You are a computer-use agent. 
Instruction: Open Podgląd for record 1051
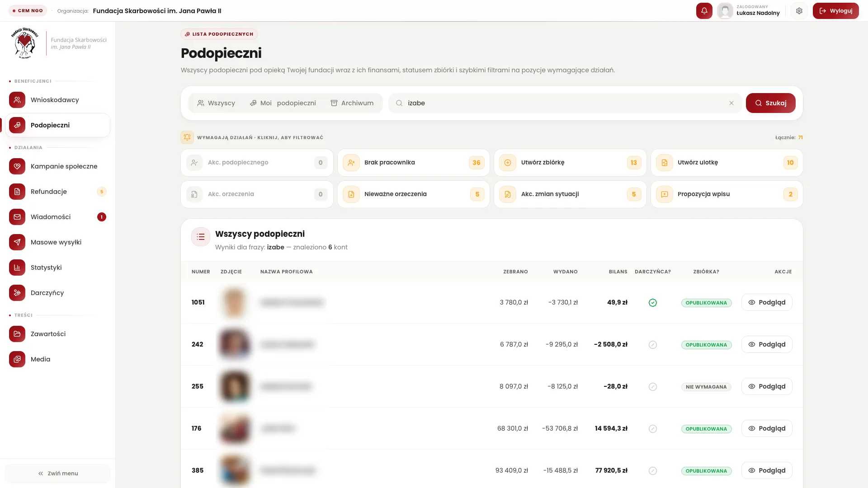coord(767,302)
